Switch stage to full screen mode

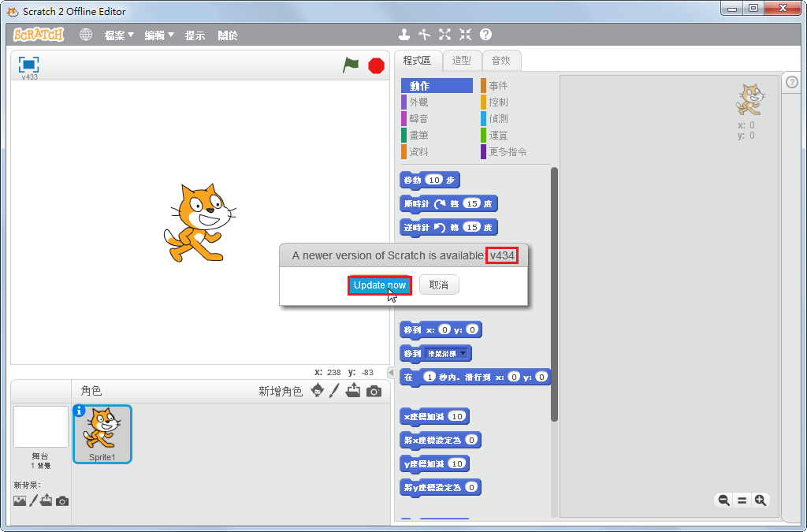29,65
